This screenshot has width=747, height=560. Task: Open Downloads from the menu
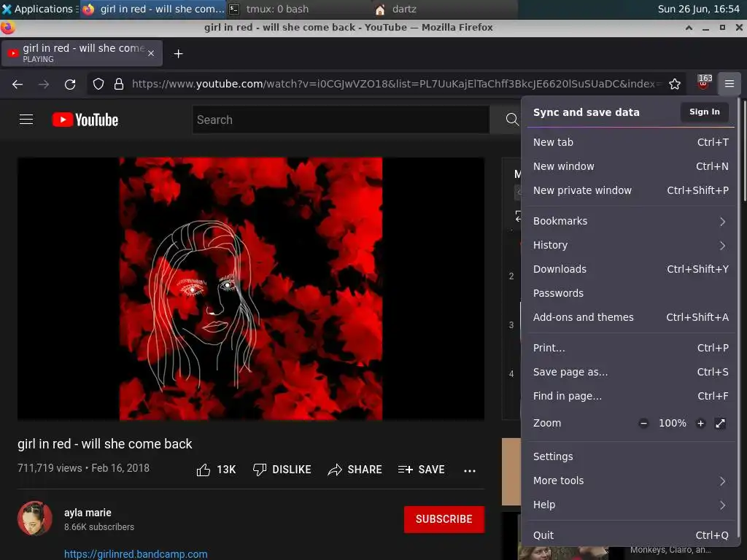coord(630,269)
